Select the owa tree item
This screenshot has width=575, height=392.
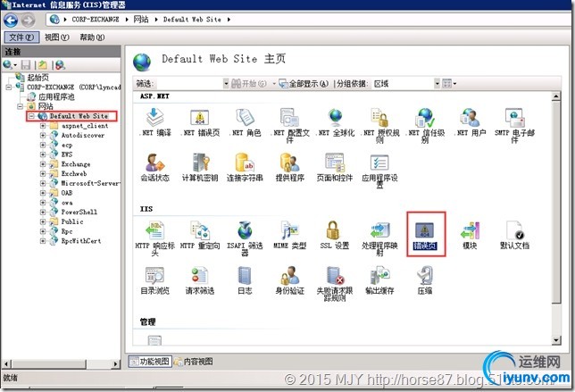(x=67, y=203)
